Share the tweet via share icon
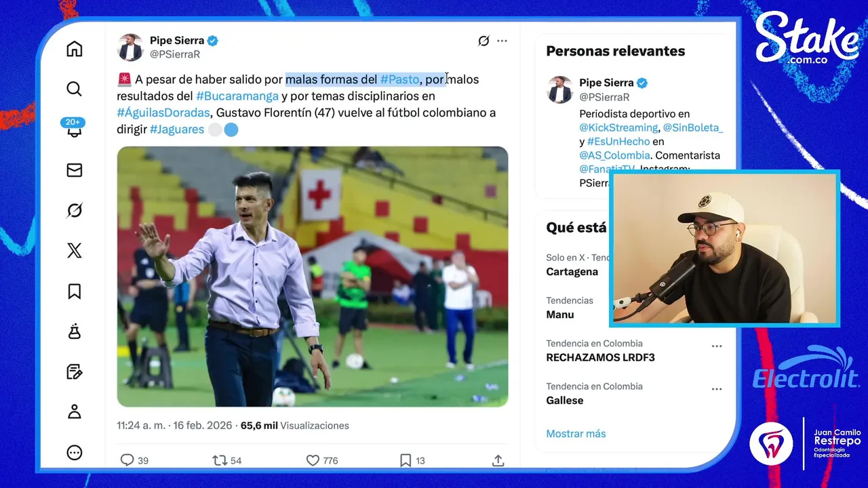The width and height of the screenshot is (868, 488). coord(498,460)
